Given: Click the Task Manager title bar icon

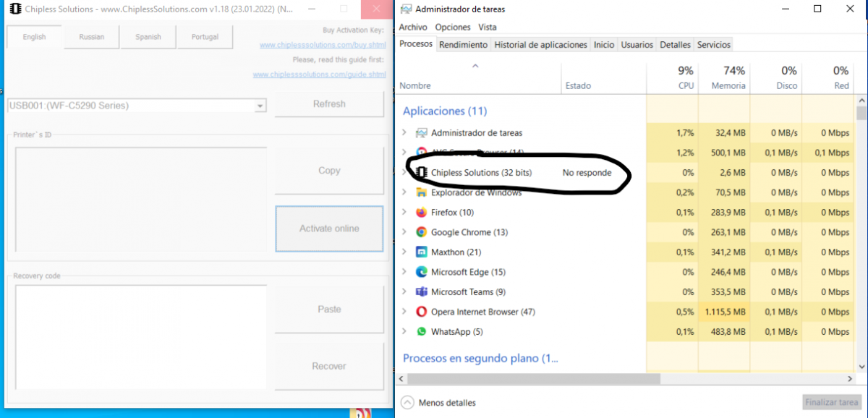Looking at the screenshot, I should 405,9.
